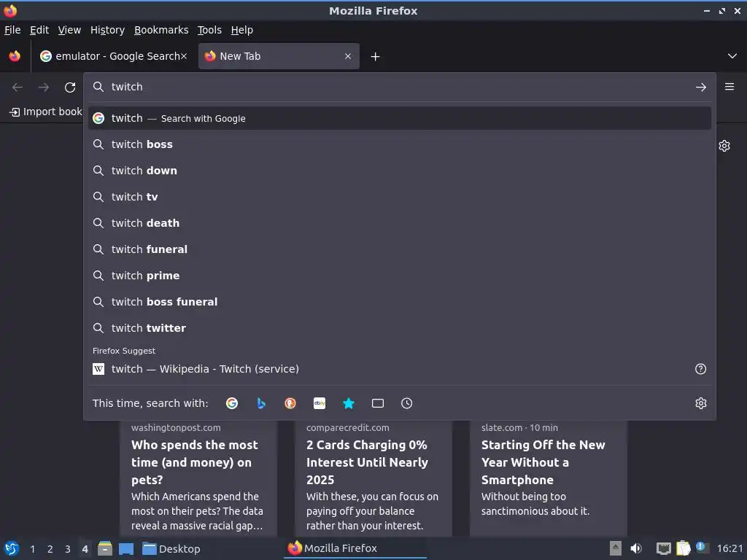Open the clipboard tray icon
747x560 pixels.
[683, 548]
